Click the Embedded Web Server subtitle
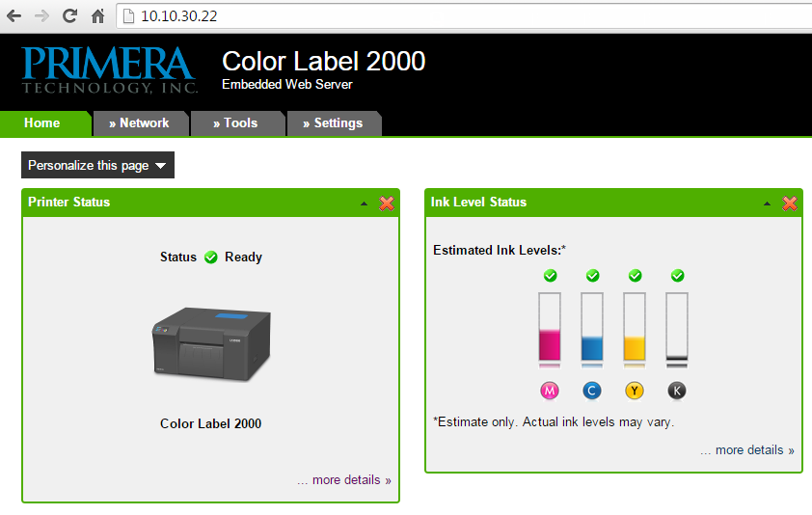The image size is (812, 515). coord(286,85)
